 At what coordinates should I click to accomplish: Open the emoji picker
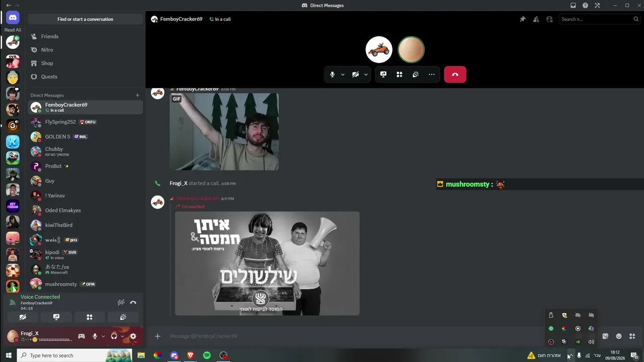click(619, 336)
